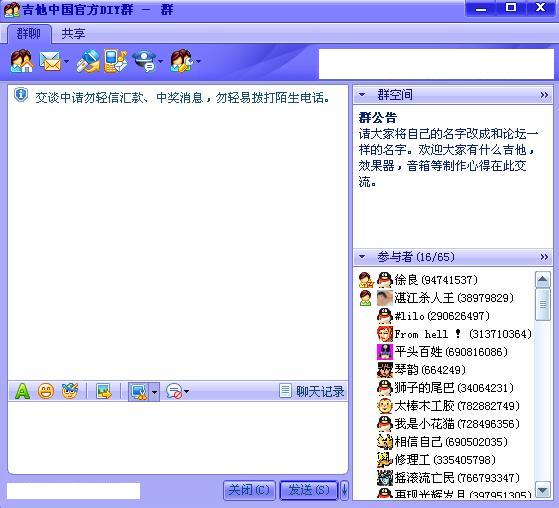Open the font settings letter A icon

coord(22,391)
